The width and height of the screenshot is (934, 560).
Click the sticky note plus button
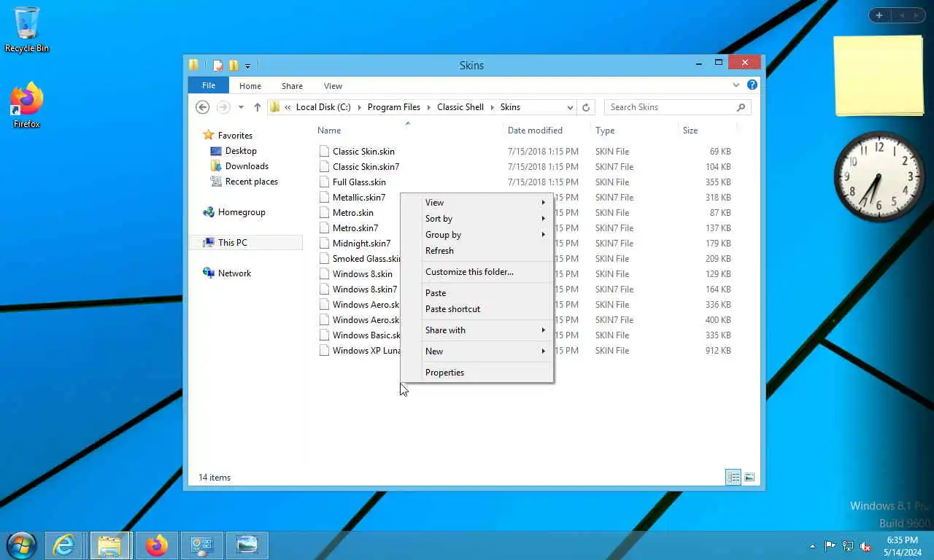point(879,15)
